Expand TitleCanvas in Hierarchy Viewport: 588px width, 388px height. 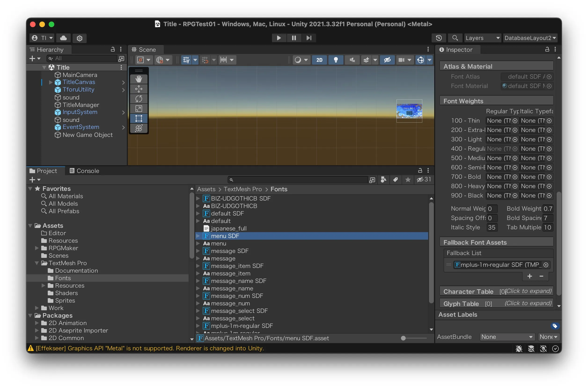click(x=51, y=82)
